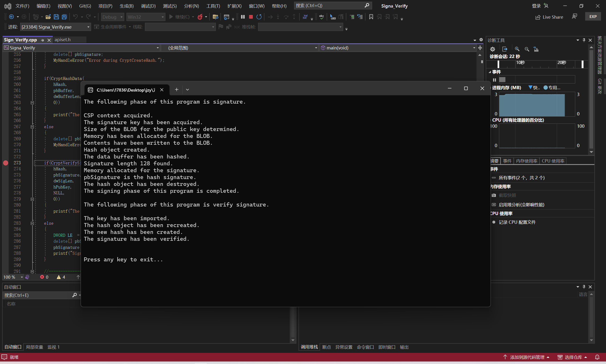Click the Live Share button
The width and height of the screenshot is (606, 364).
549,17
